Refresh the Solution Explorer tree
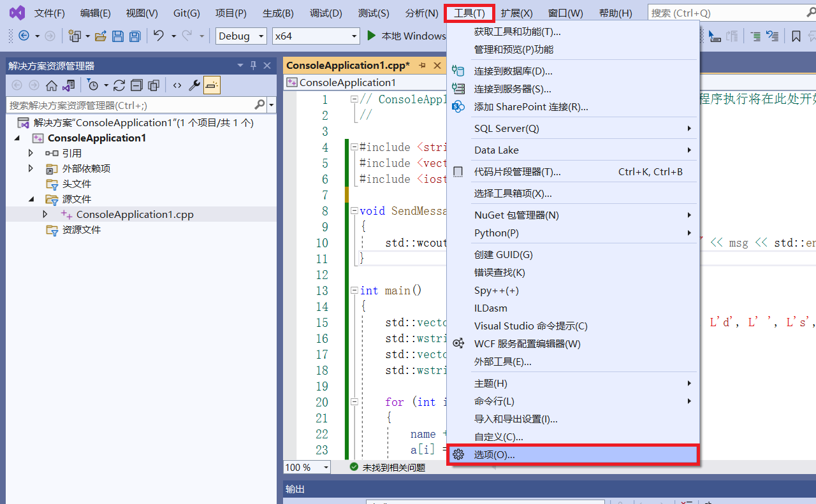Viewport: 816px width, 504px height. coord(119,85)
